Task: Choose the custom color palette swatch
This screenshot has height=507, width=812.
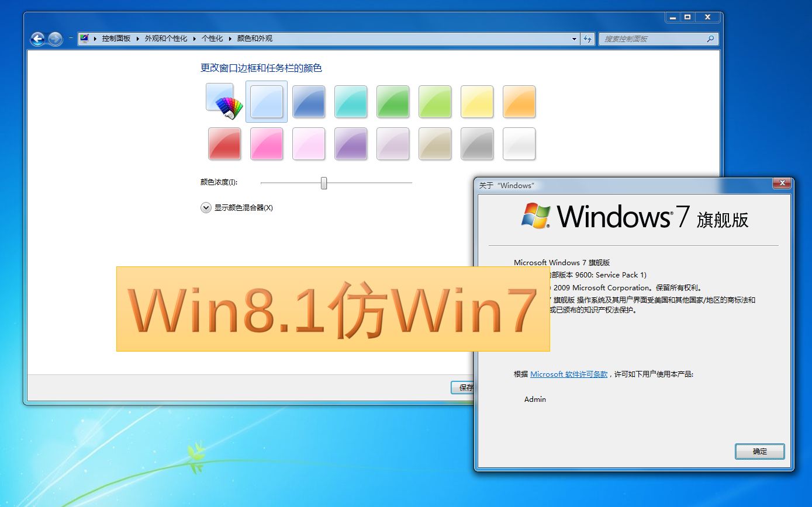Action: click(x=224, y=101)
